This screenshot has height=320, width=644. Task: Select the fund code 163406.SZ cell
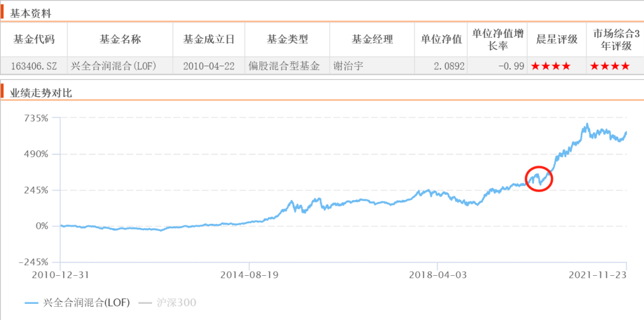tap(34, 66)
